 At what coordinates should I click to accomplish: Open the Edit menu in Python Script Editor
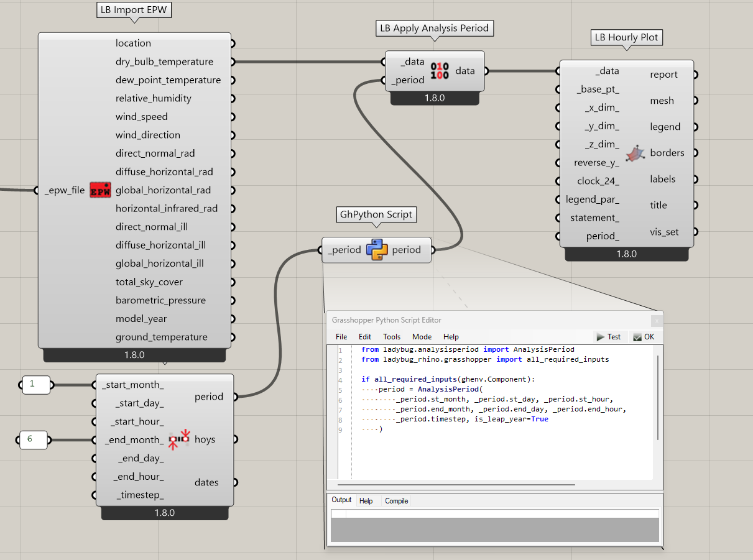(x=365, y=337)
